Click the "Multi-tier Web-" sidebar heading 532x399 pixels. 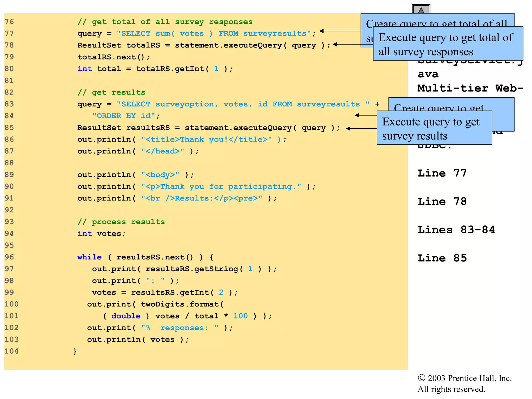coord(470,88)
